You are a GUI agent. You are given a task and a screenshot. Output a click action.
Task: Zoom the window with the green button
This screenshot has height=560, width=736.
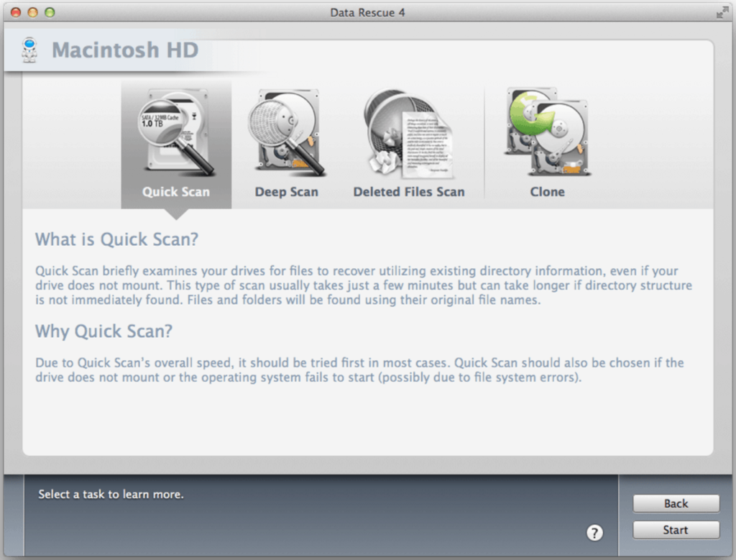(50, 12)
